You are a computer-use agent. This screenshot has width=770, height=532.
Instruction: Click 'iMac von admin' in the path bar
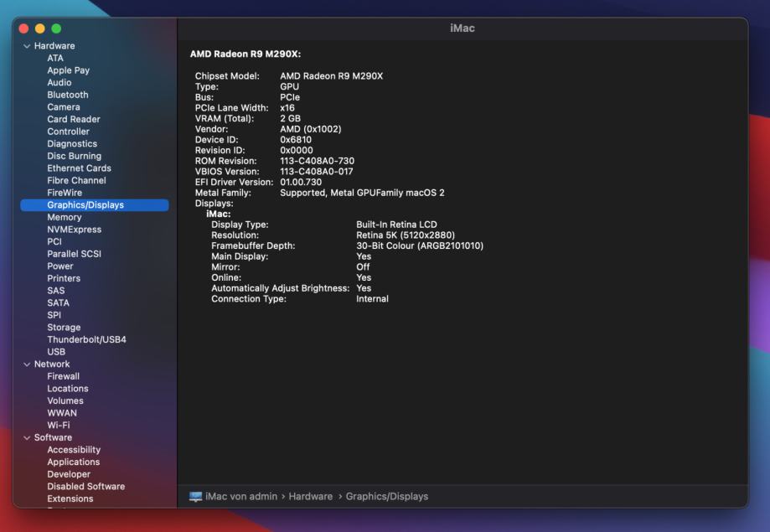(241, 497)
